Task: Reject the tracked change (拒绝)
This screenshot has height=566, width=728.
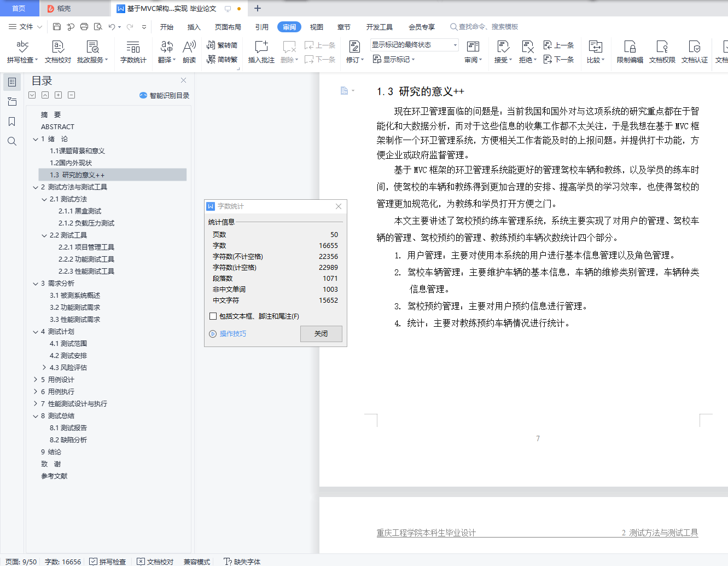Action: point(527,53)
